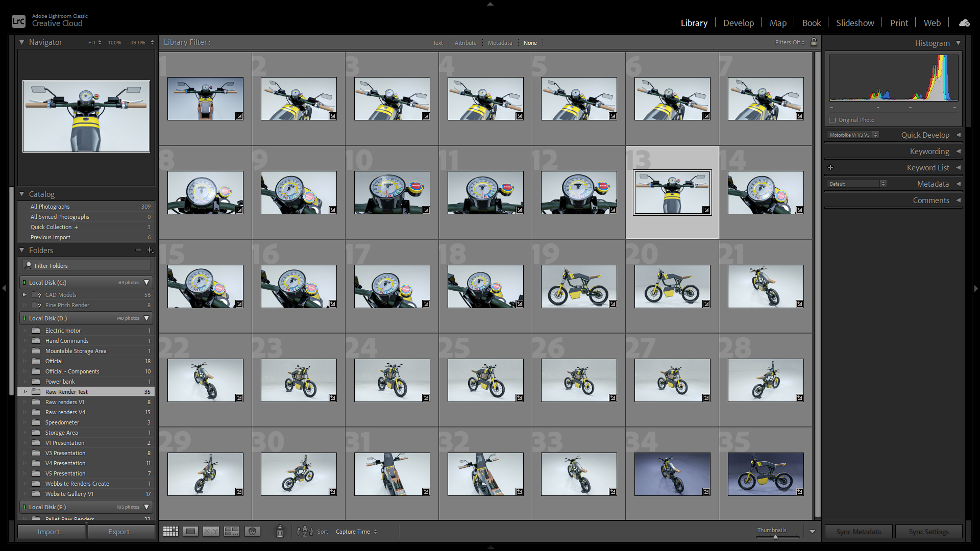Viewport: 980px width, 551px height.
Task: Switch to Loupe view icon
Action: (x=190, y=532)
